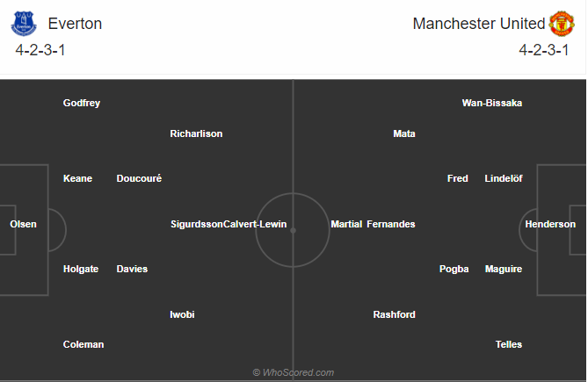
Task: Click on goalkeeper Henderson
Action: (550, 224)
